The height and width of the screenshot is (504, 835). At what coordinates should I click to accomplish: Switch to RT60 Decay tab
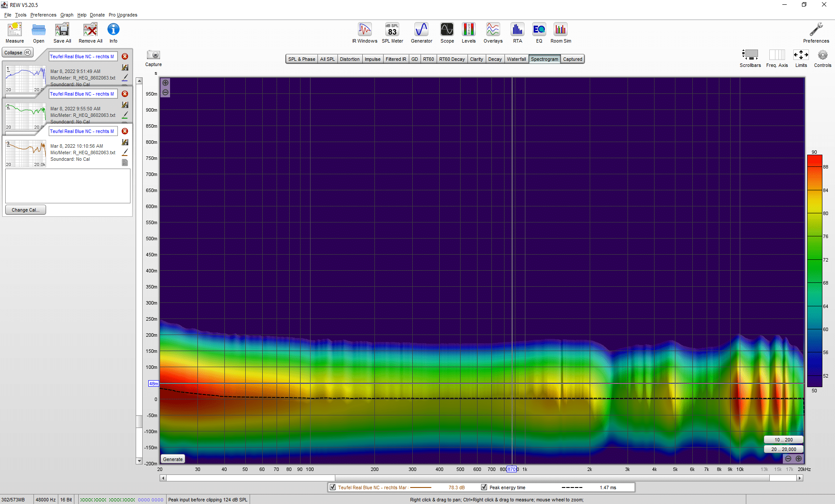[x=452, y=59]
